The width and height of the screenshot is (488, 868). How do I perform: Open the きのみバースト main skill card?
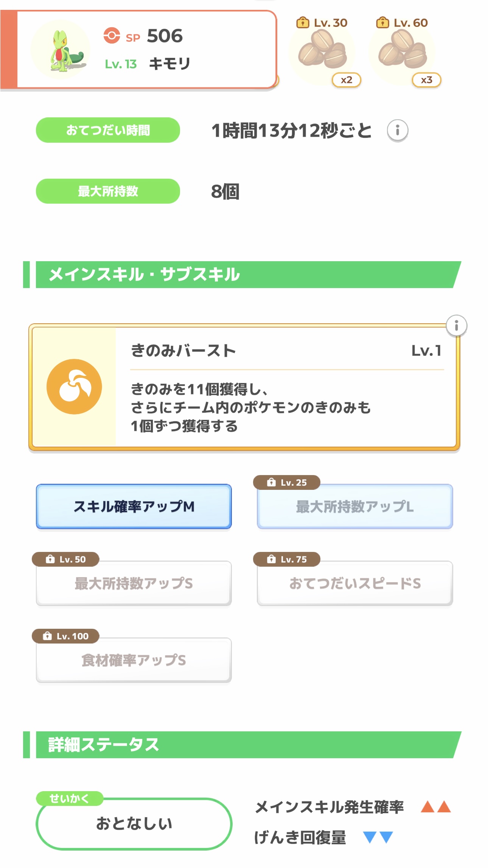coord(244,387)
